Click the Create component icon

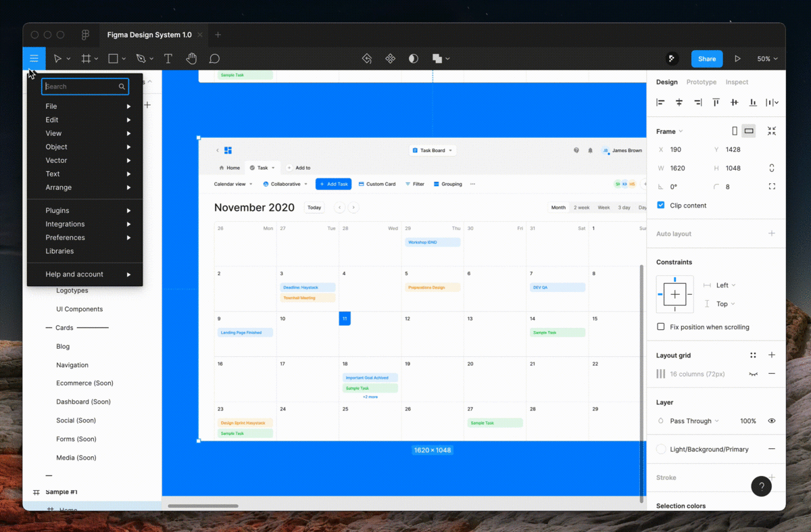pos(390,59)
